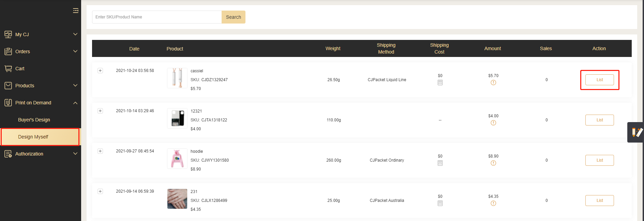Click List button for cassiel product
Image resolution: width=644 pixels, height=221 pixels.
pyautogui.click(x=599, y=80)
